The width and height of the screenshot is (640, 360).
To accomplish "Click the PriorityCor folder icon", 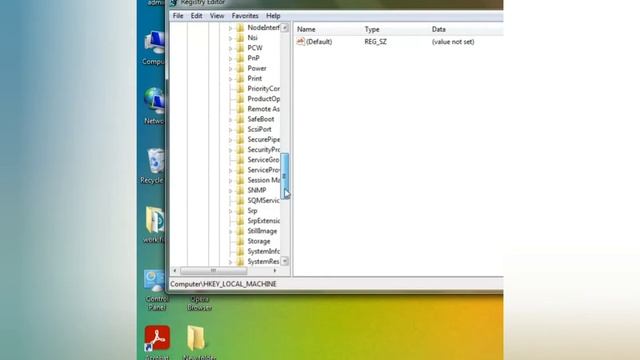I will 240,89.
